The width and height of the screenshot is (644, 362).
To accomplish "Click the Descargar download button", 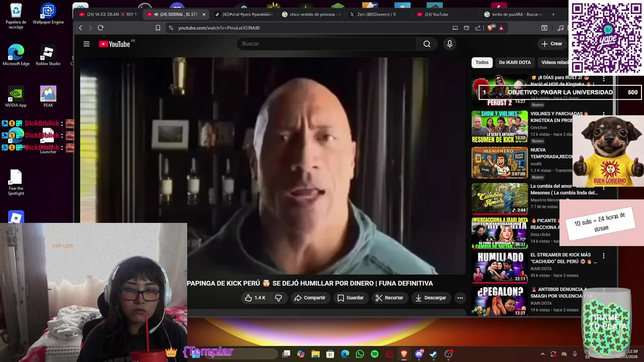I will click(431, 298).
